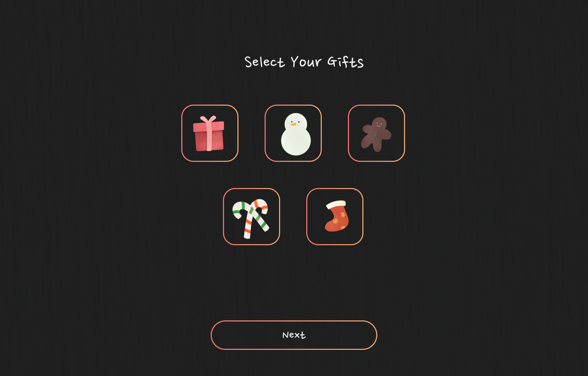Click the snowman's round body

[x=296, y=141]
